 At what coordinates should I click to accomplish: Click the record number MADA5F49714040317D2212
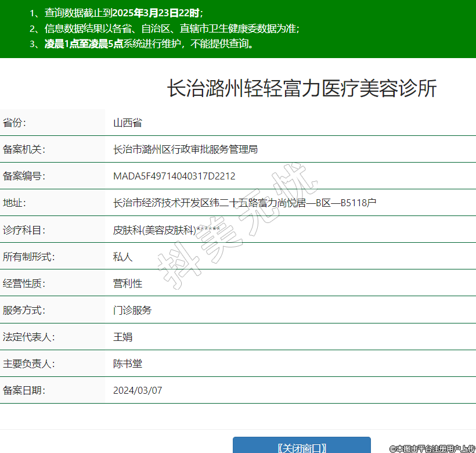tap(174, 176)
